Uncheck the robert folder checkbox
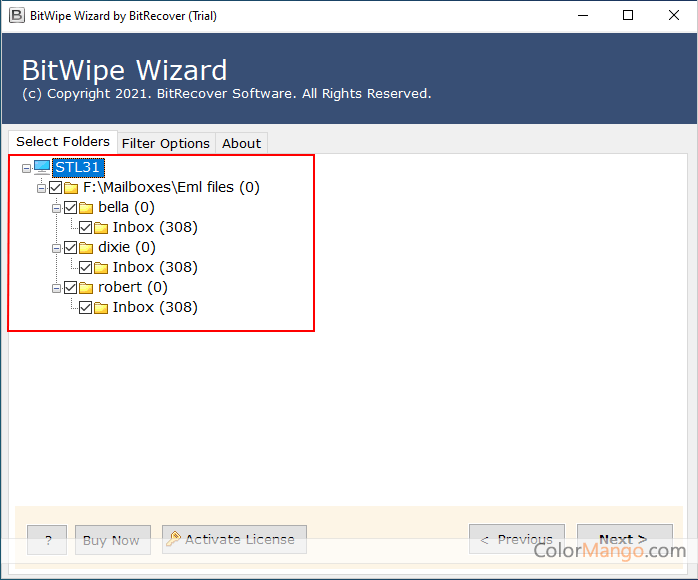The image size is (698, 580). tap(71, 288)
